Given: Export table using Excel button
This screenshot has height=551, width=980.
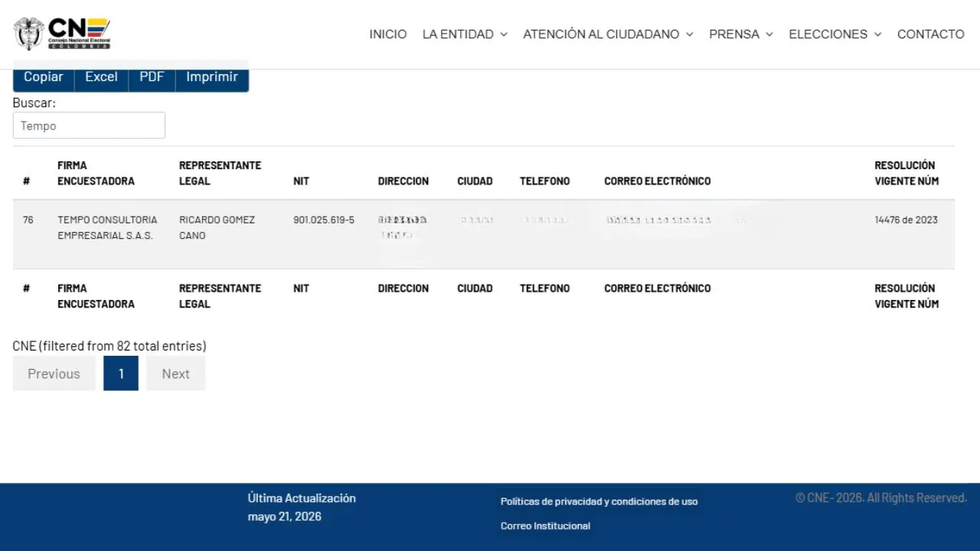Looking at the screenshot, I should 101,77.
